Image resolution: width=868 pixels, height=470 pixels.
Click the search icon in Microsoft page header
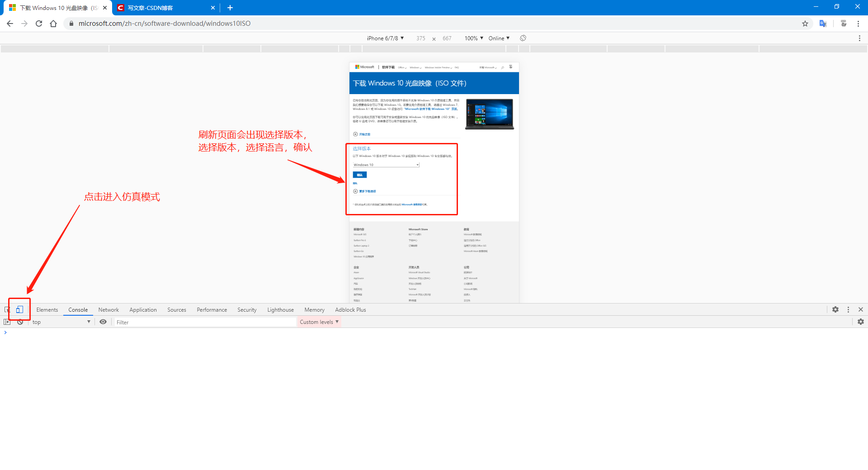[502, 67]
